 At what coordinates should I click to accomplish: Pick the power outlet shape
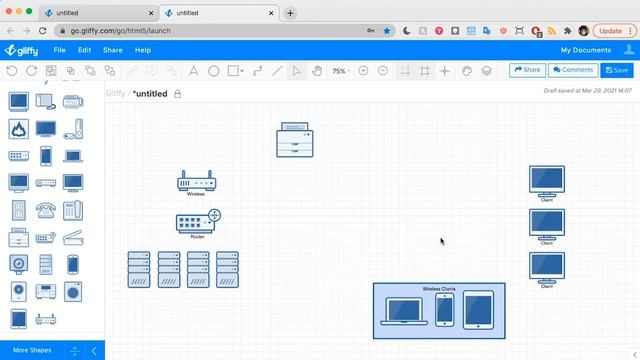click(x=18, y=210)
